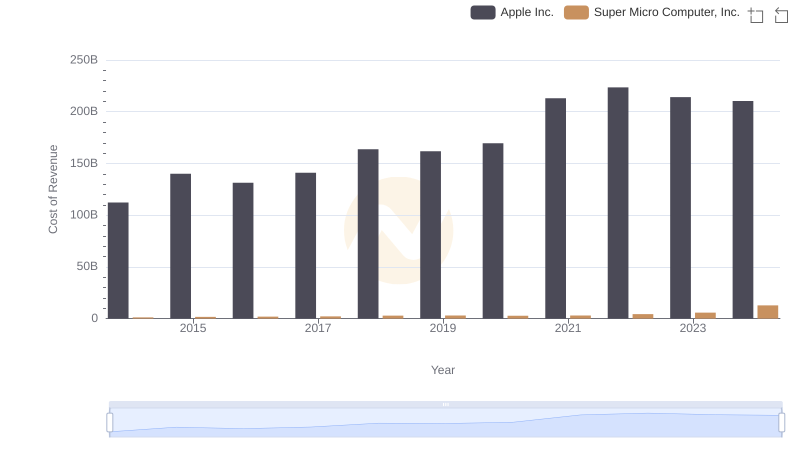Image resolution: width=800 pixels, height=461 pixels.
Task: Click the tallest Apple bar for 2022
Action: coord(618,203)
